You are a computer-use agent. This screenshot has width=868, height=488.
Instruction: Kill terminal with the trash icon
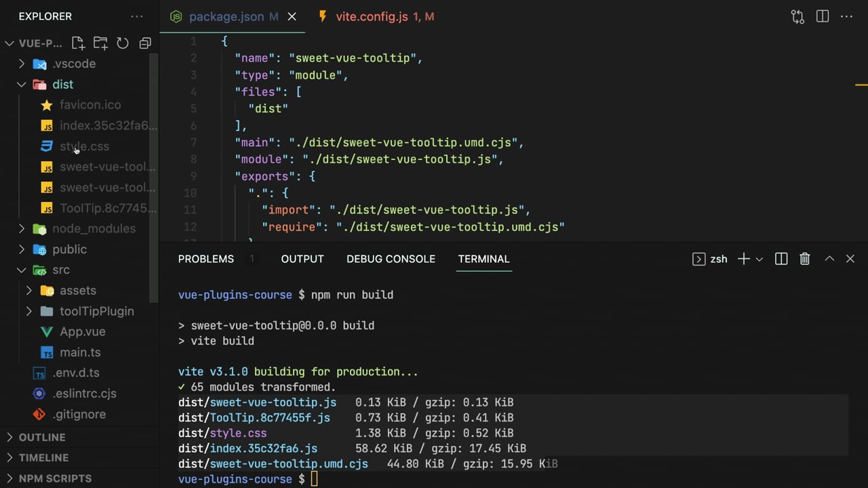pos(805,259)
